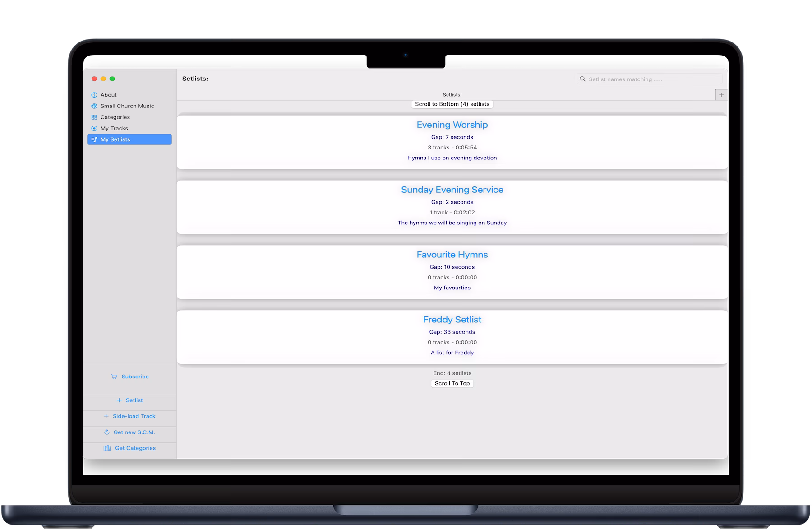Click the search magnifier in the search field

click(583, 79)
